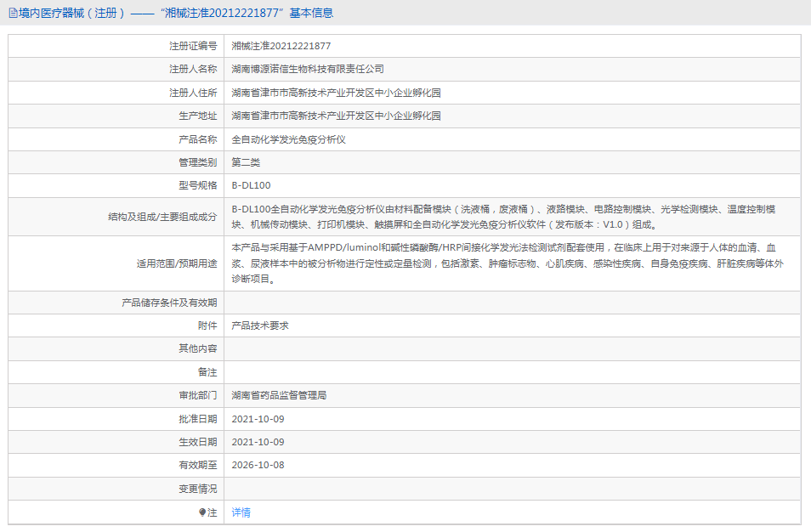Click the intended use paragraph starting 本产品与采用
The height and width of the screenshot is (532, 811).
[x=508, y=263]
